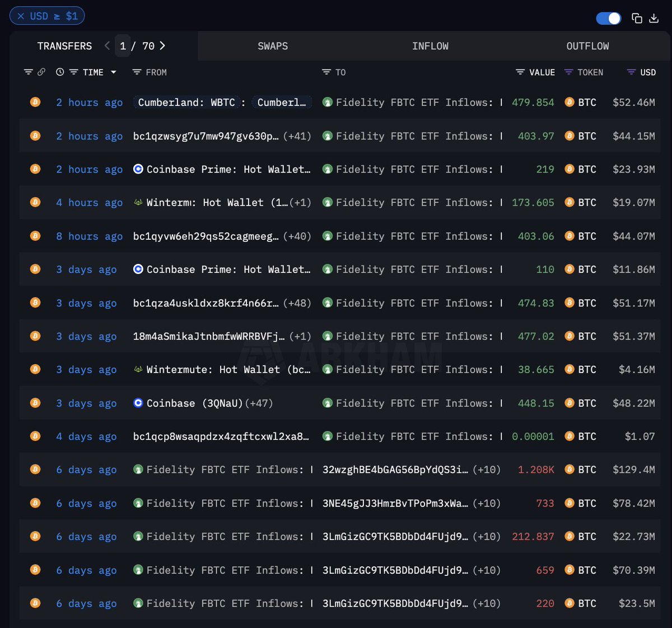Open recipient address 3NE45gJJ3HmrBvTPoPm3xWa…
The width and height of the screenshot is (672, 628).
[395, 503]
